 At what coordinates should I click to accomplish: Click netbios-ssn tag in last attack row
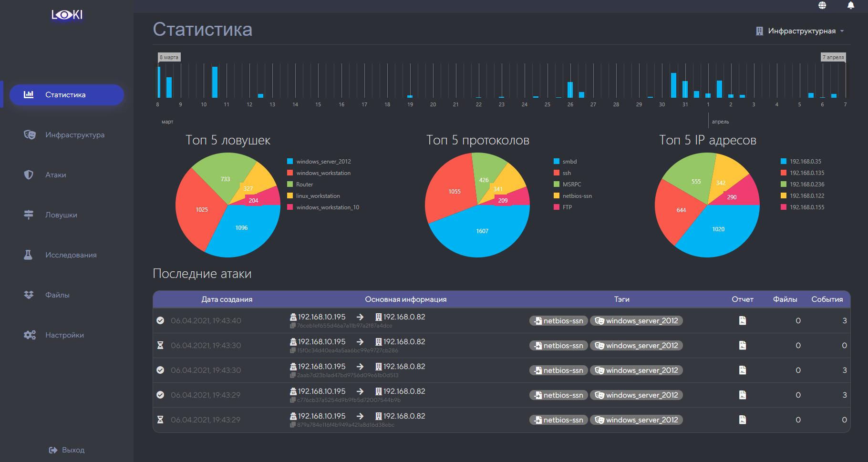point(558,420)
